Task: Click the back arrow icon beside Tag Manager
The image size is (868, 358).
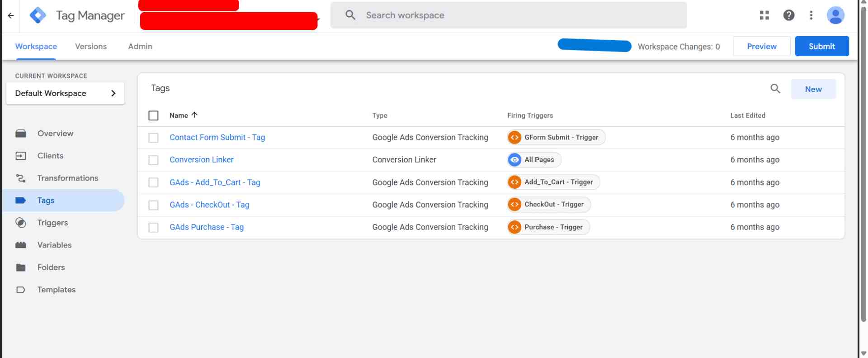Action: click(11, 15)
